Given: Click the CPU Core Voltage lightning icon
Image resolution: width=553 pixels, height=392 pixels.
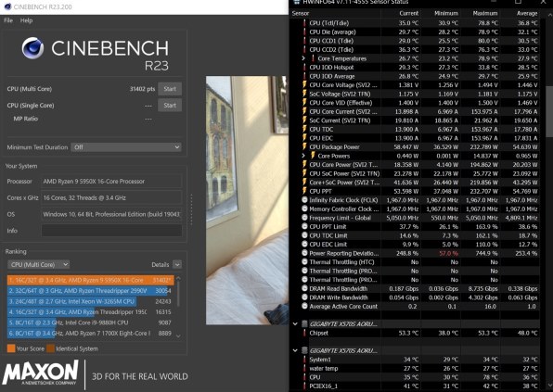Looking at the screenshot, I should (x=304, y=85).
